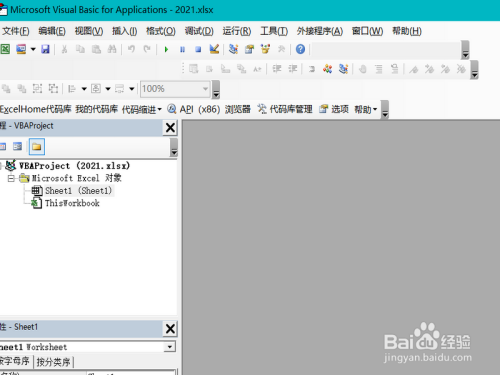Save the project with the floppy disk icon
The width and height of the screenshot is (500, 375).
pos(45,49)
